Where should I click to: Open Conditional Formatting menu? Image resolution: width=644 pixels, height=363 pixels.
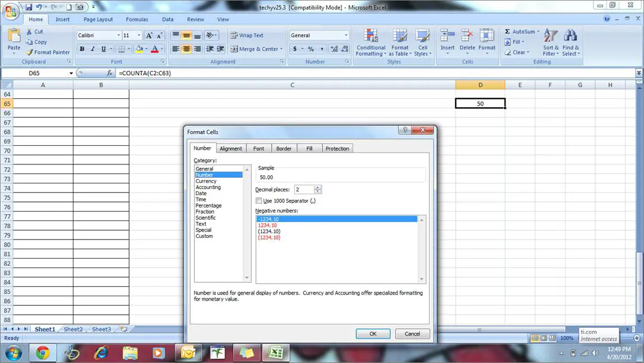coord(371,42)
